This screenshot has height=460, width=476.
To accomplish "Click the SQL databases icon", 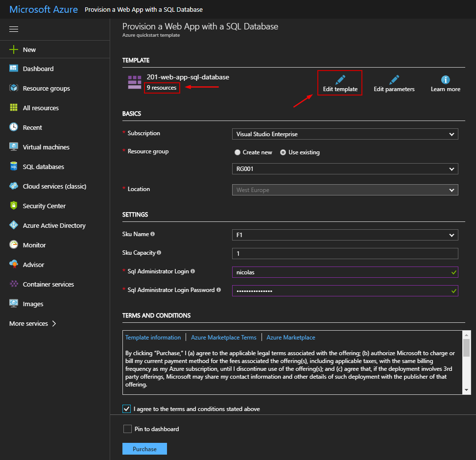I will (x=14, y=167).
